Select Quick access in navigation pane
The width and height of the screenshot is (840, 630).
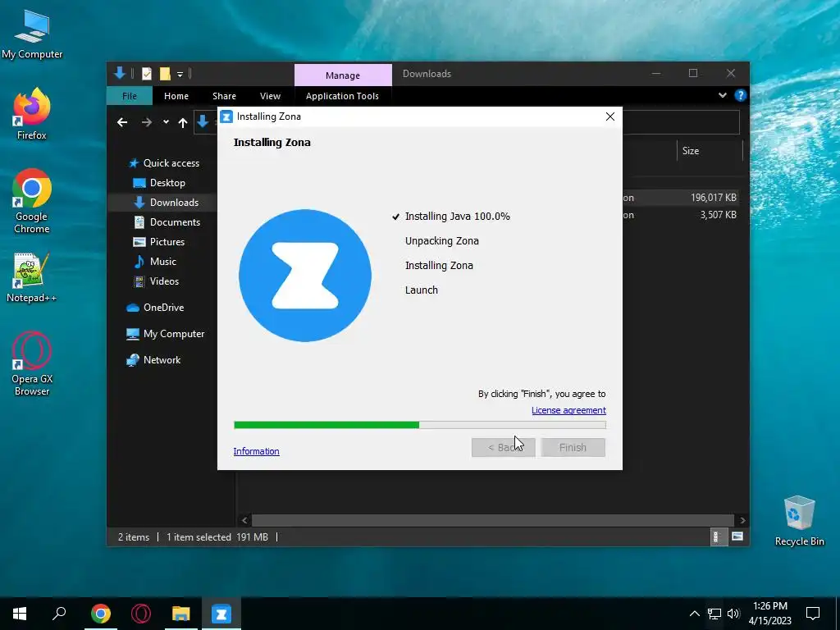click(164, 163)
